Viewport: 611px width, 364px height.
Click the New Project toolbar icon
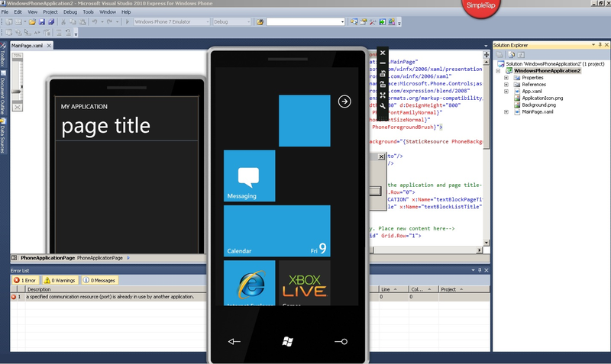pos(9,22)
